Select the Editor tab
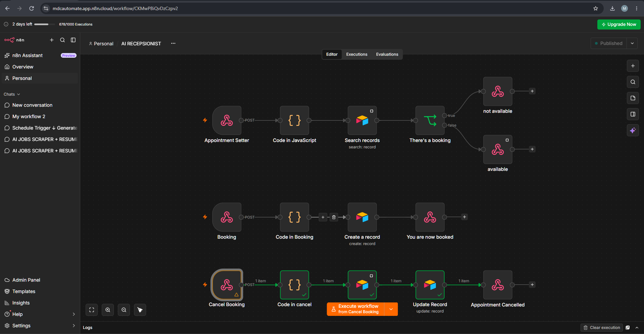This screenshot has height=334, width=644. [x=332, y=54]
